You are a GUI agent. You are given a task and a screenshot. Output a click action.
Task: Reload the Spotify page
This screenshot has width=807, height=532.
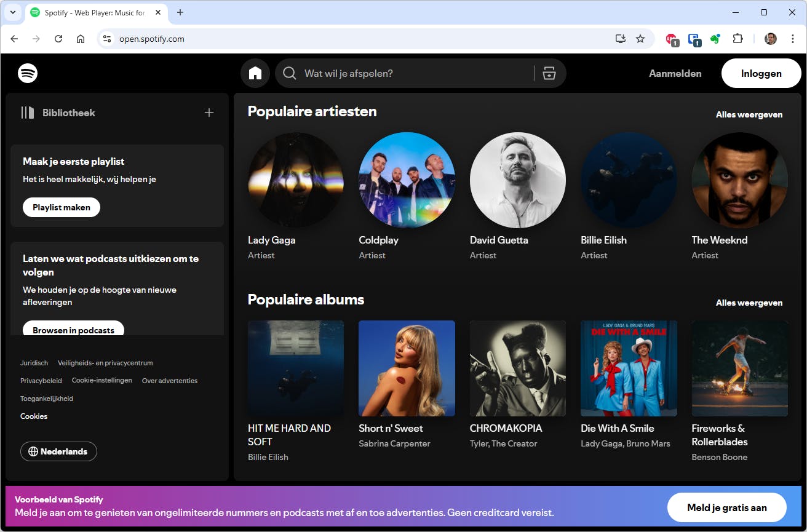[x=58, y=39]
